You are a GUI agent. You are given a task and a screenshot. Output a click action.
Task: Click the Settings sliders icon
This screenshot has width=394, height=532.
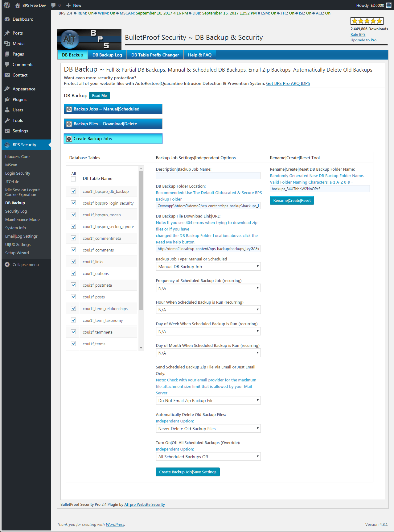click(7, 131)
